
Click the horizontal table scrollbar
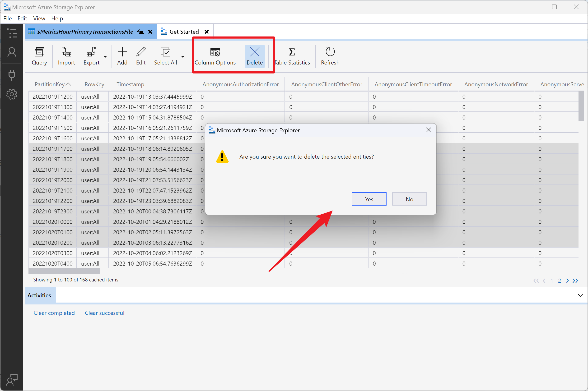(x=64, y=271)
